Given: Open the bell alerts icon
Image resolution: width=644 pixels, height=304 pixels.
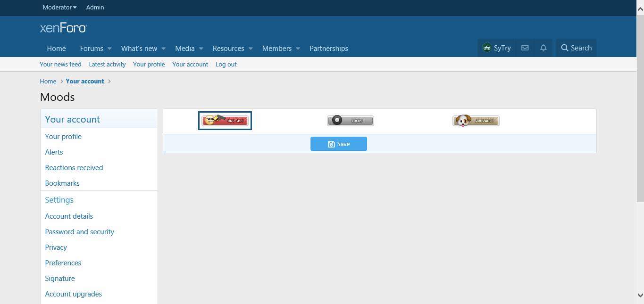Looking at the screenshot, I should [x=544, y=48].
